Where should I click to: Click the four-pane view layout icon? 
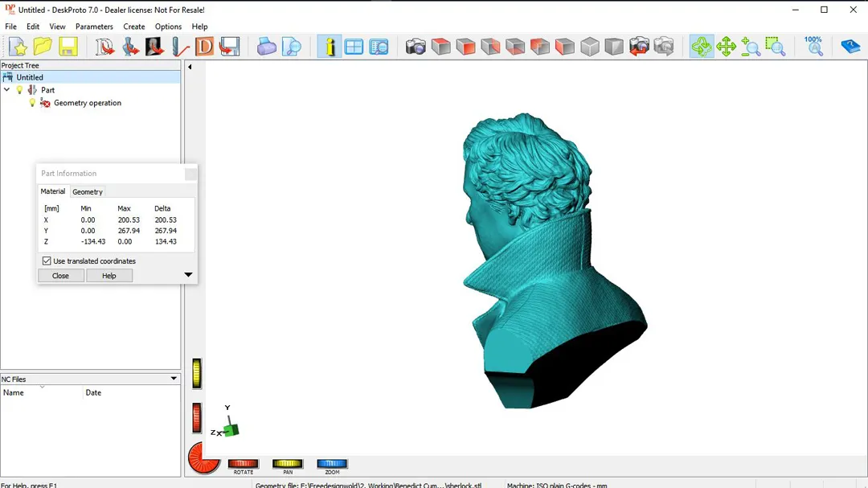[354, 47]
